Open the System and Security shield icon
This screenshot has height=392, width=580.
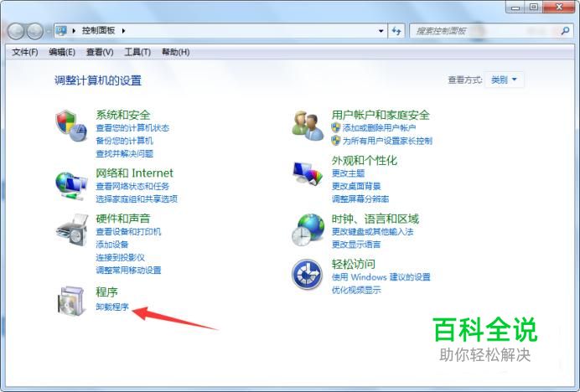[x=71, y=126]
